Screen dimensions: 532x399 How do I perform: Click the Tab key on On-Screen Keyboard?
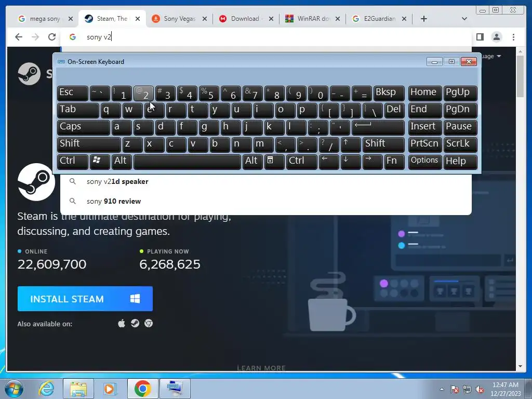pos(78,110)
